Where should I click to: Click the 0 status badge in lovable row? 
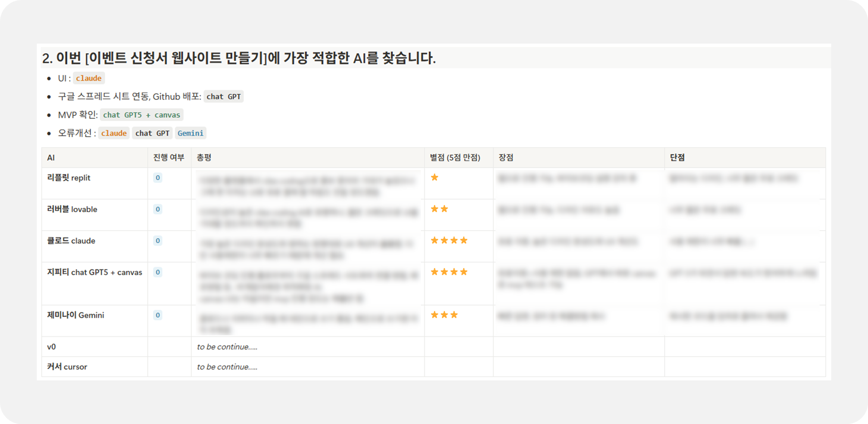[x=157, y=209]
